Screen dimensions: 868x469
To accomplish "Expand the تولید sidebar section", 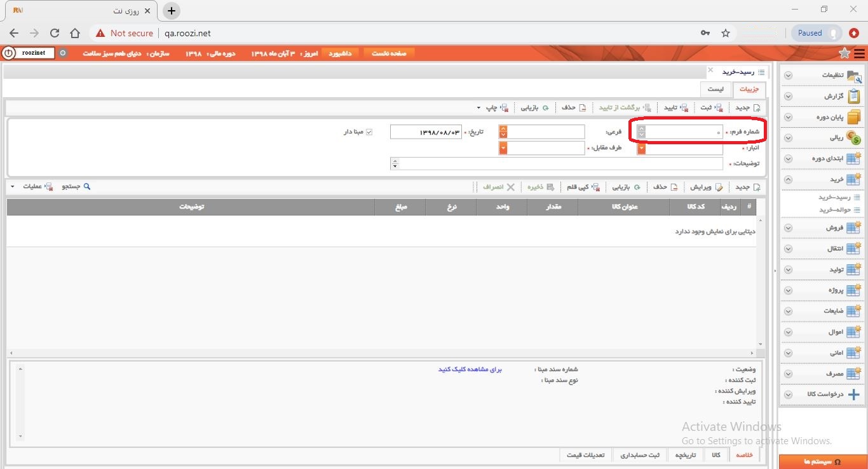I will coord(788,269).
